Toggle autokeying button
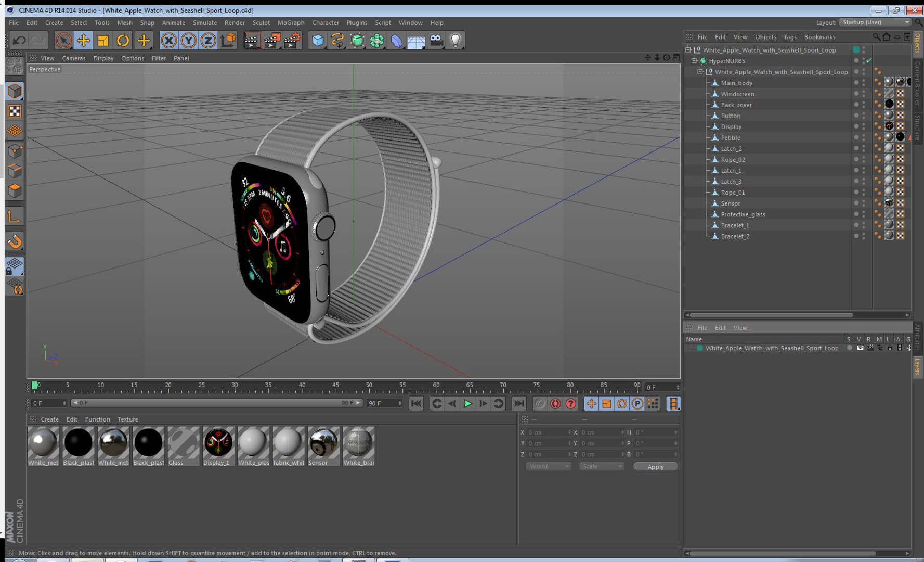 click(555, 403)
